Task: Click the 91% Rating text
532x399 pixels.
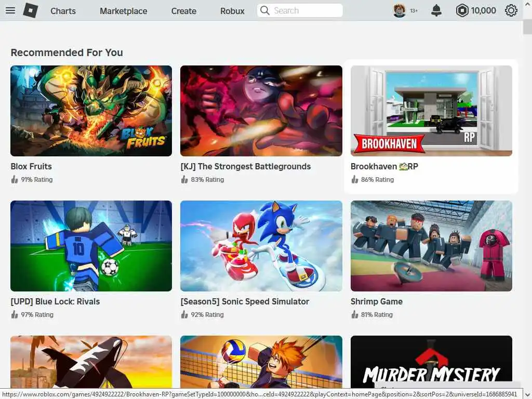Action: (37, 179)
